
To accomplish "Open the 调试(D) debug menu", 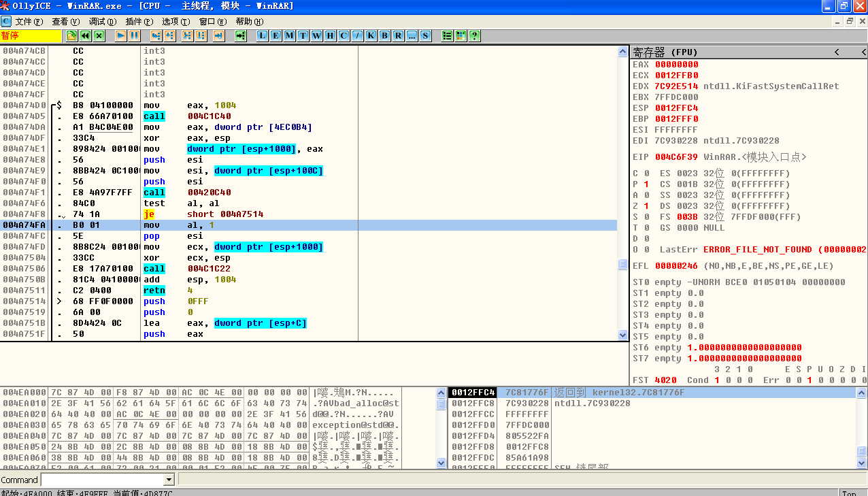I will point(102,22).
